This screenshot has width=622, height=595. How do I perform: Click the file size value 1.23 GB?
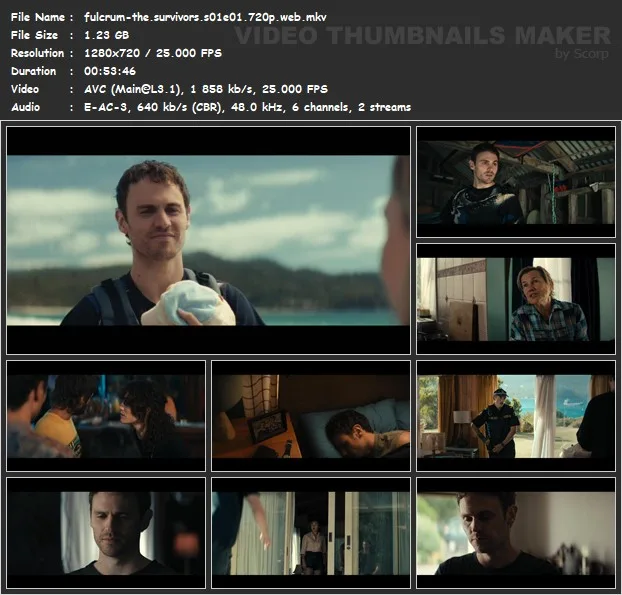tap(106, 35)
